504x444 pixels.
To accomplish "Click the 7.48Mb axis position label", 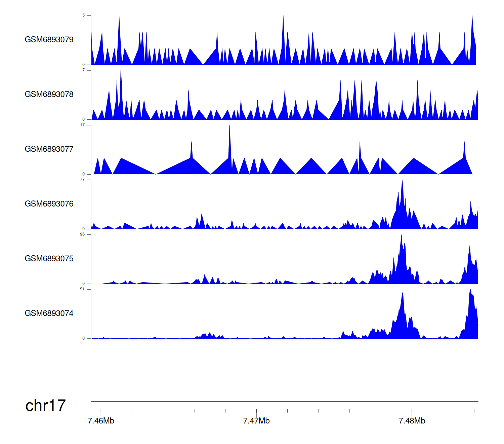I will pyautogui.click(x=412, y=421).
